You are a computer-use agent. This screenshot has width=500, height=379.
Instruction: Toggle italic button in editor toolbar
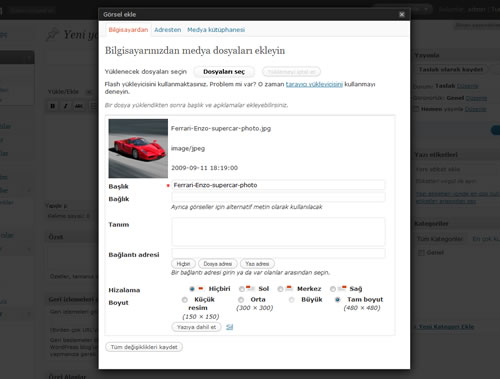[66, 106]
